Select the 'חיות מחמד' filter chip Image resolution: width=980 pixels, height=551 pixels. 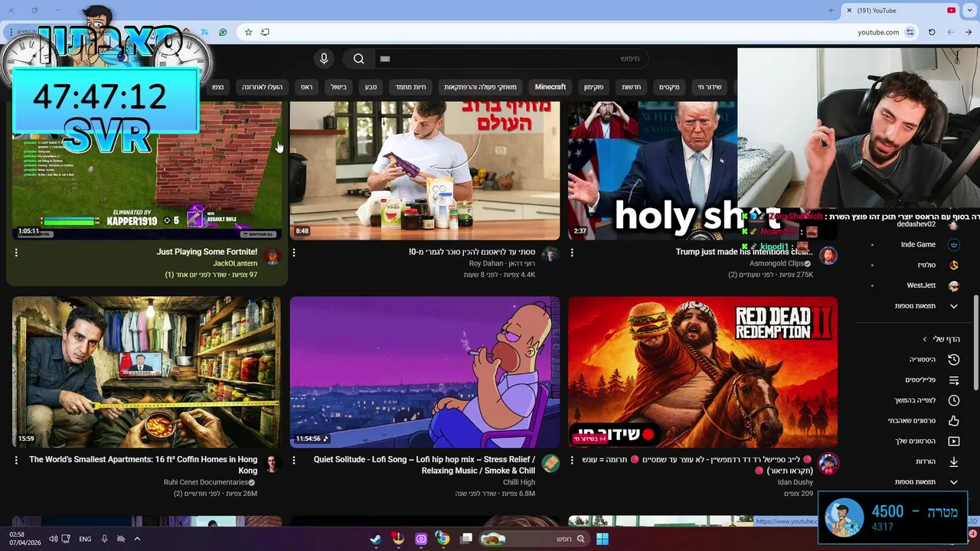(410, 87)
